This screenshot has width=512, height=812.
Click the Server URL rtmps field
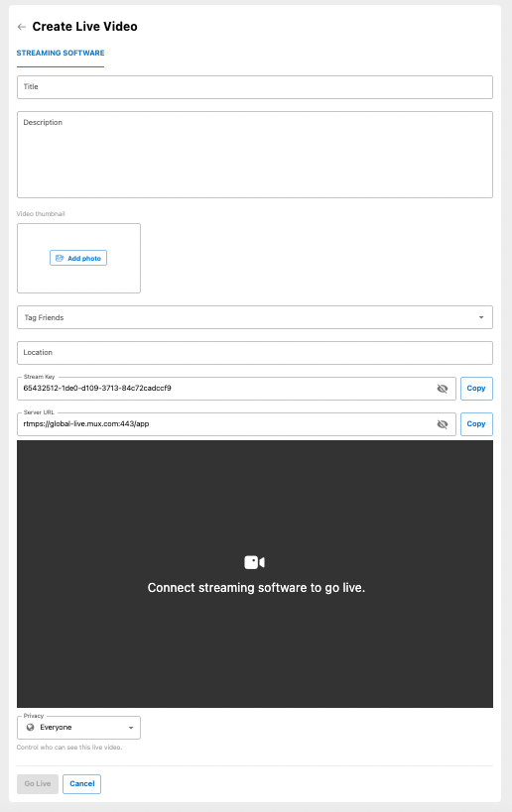[236, 424]
